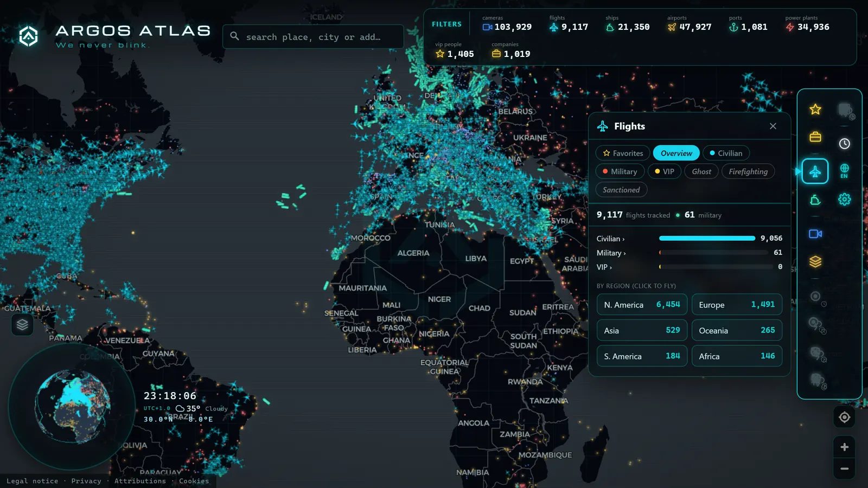Open the clock history icon

click(844, 144)
